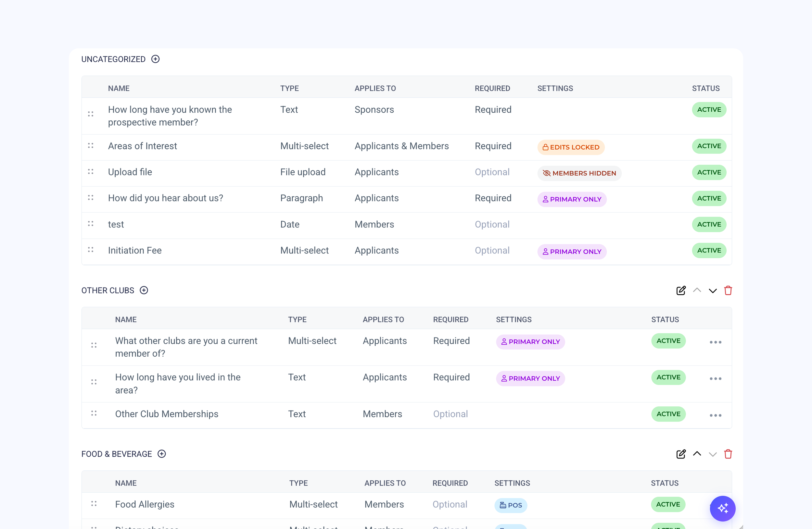Viewport: 812px width, 529px height.
Task: Click the UNCATEGORIZED section heading
Action: (x=113, y=59)
